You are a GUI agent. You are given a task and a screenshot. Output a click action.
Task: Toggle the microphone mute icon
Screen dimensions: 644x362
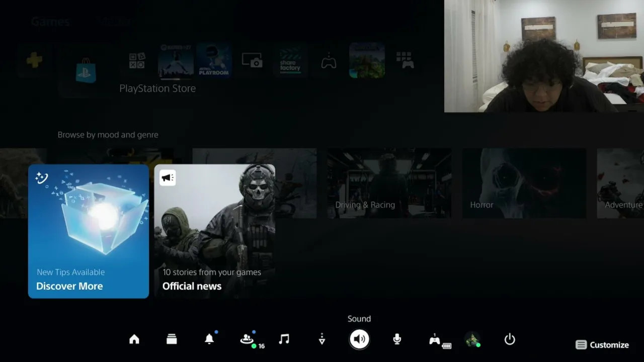(x=397, y=339)
